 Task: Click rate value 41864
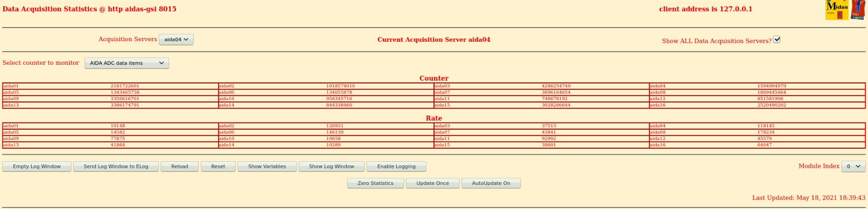118,145
